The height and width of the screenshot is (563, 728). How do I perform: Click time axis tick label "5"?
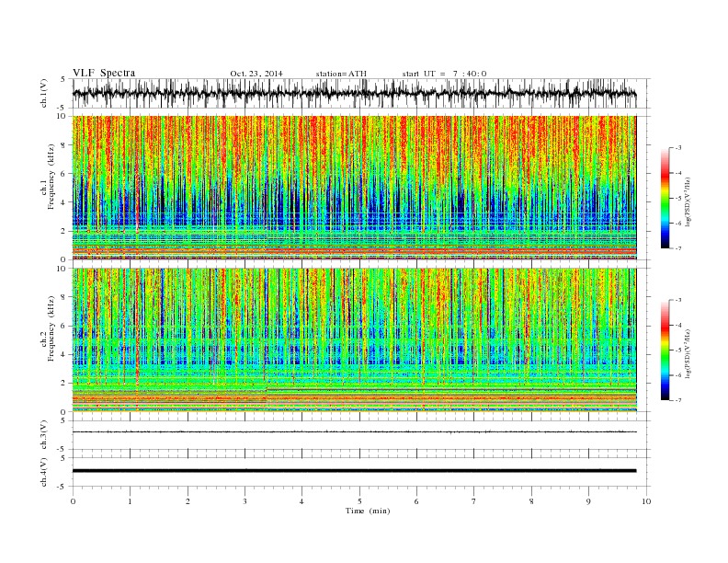pos(359,501)
